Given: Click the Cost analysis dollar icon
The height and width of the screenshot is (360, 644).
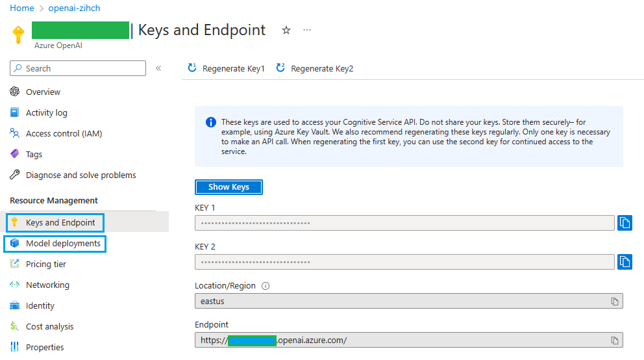Looking at the screenshot, I should 14,326.
